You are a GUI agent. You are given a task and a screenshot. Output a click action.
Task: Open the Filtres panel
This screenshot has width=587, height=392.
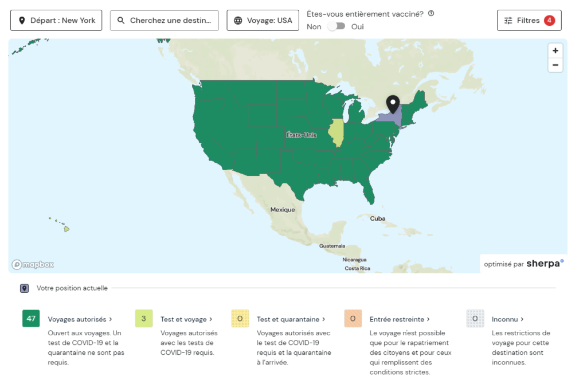tap(529, 21)
